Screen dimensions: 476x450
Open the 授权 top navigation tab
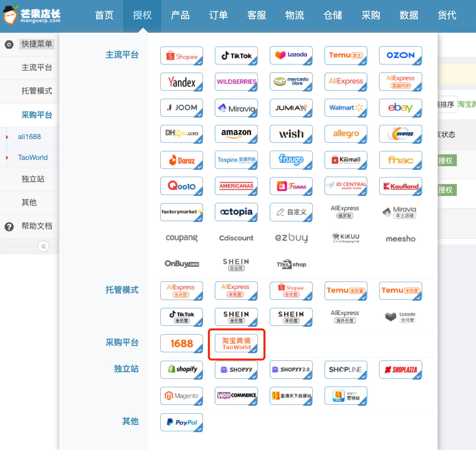(142, 15)
